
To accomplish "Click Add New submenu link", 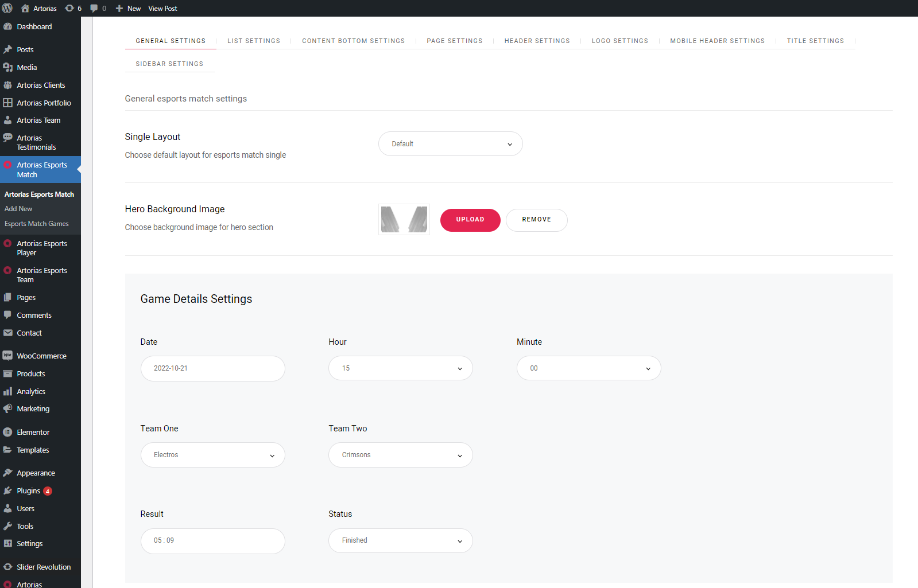I will 18,209.
